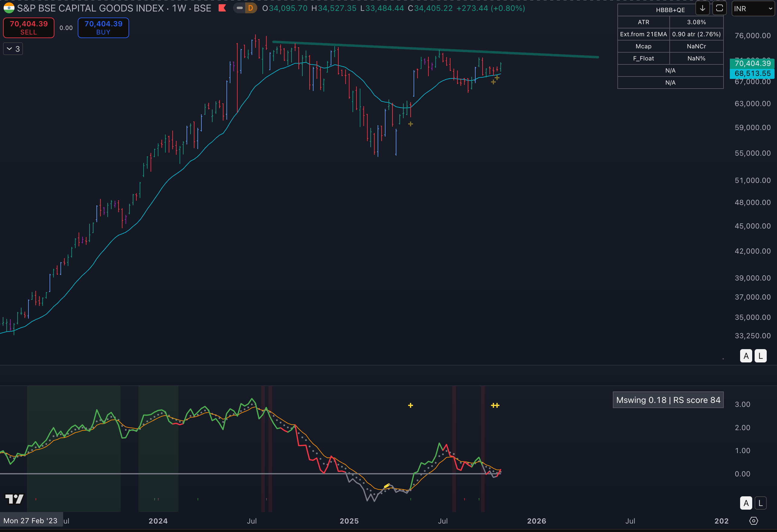This screenshot has height=532, width=777.
Task: Toggle auto scale A on price chart
Action: [746, 356]
